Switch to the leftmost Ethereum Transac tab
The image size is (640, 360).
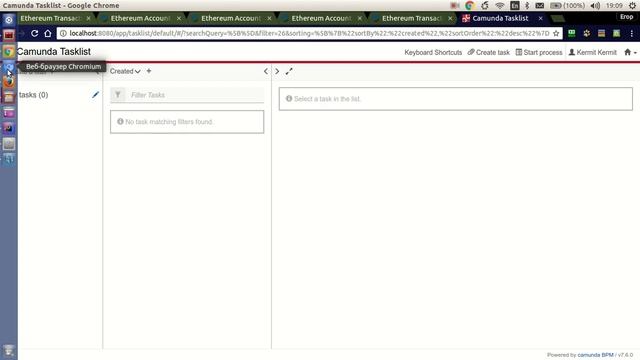click(51, 18)
